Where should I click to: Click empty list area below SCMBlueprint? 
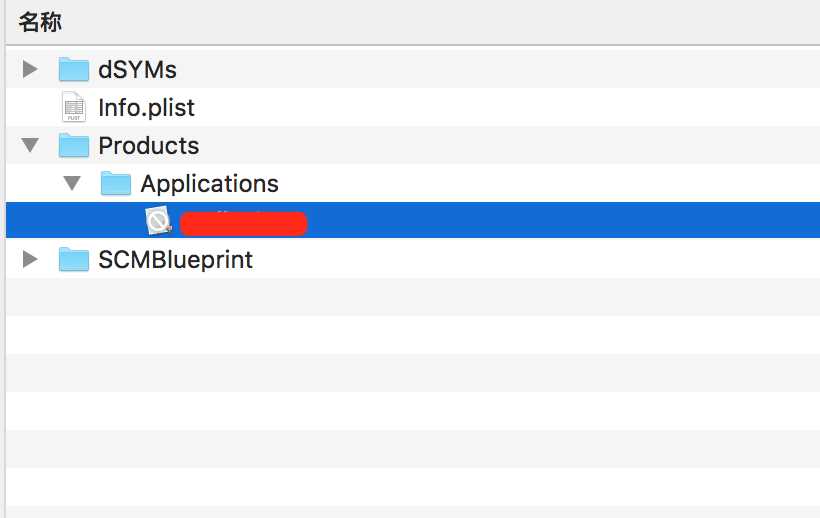click(x=413, y=392)
